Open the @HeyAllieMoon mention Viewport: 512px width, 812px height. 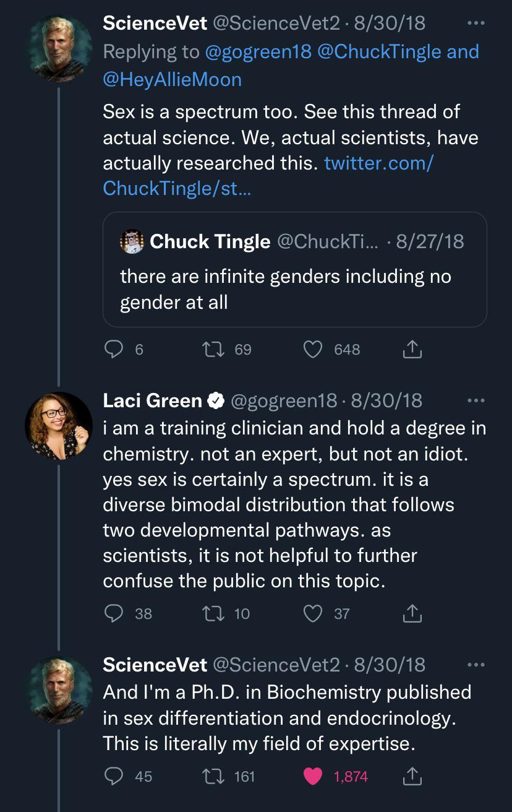point(172,79)
